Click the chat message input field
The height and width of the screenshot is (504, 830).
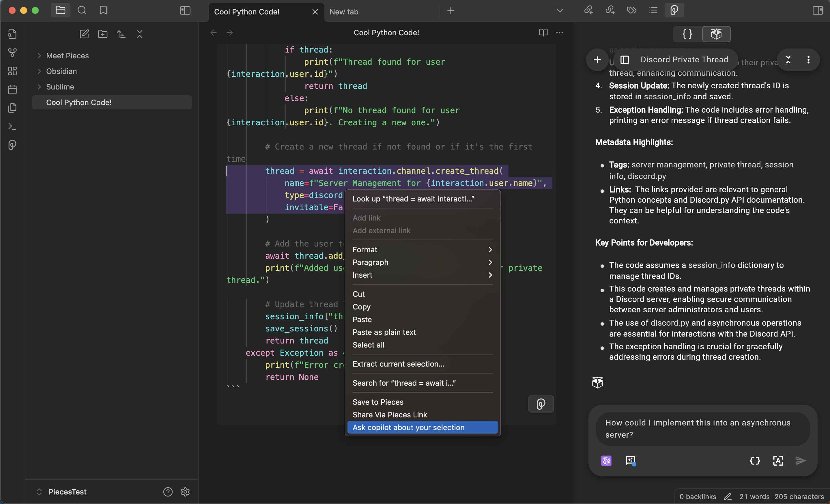(702, 429)
